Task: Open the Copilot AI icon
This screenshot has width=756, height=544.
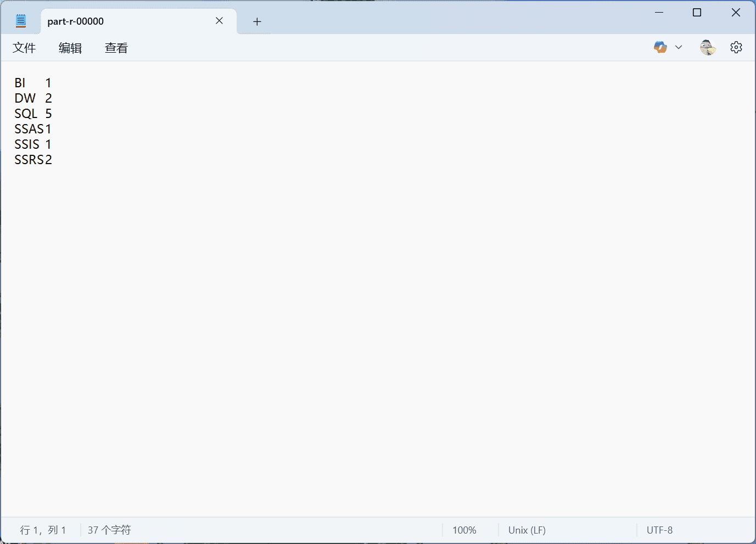Action: point(660,47)
